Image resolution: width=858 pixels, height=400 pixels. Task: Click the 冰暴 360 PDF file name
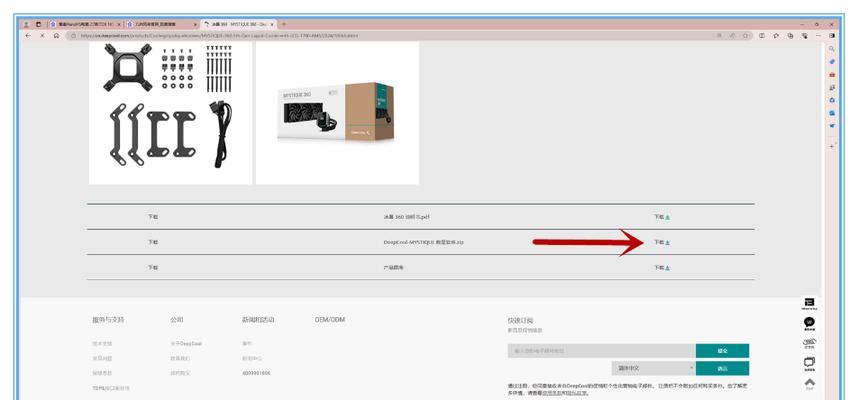tap(406, 217)
